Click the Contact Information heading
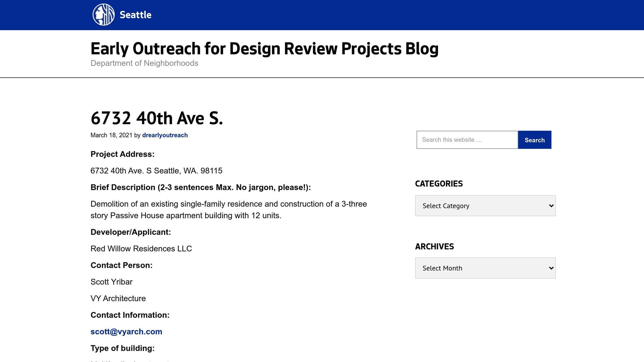 point(130,315)
